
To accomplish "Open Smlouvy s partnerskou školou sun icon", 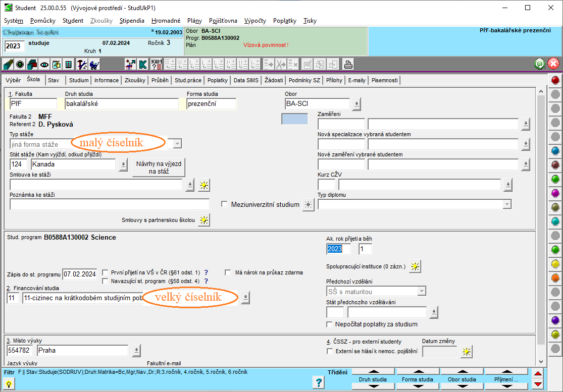I will pyautogui.click(x=204, y=220).
